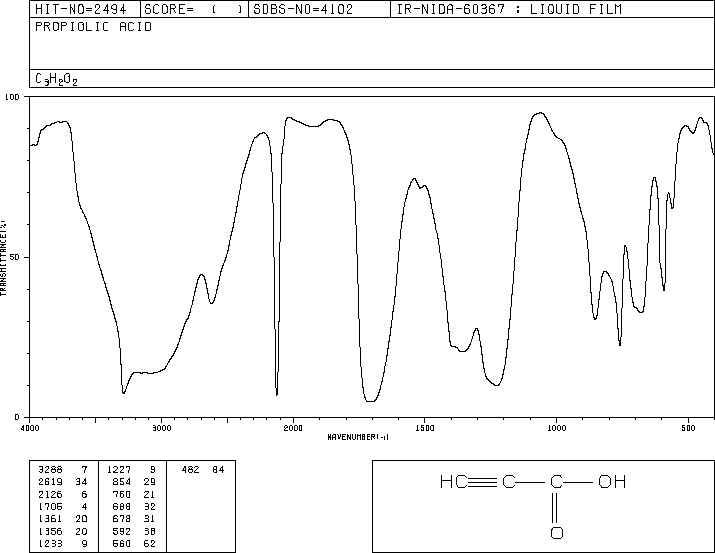Click the WAVENUMBER axis title
715x553 pixels.
point(358,437)
